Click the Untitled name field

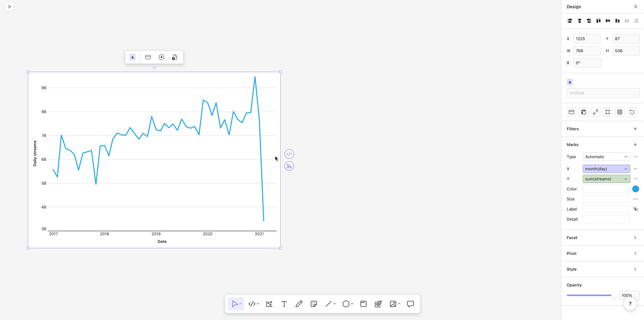point(603,93)
